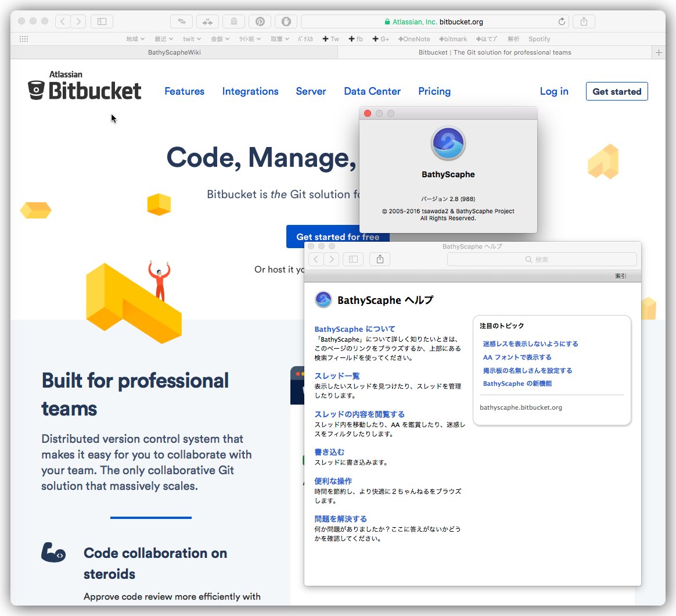
Task: Close the BathyScaphe About window
Action: click(367, 113)
